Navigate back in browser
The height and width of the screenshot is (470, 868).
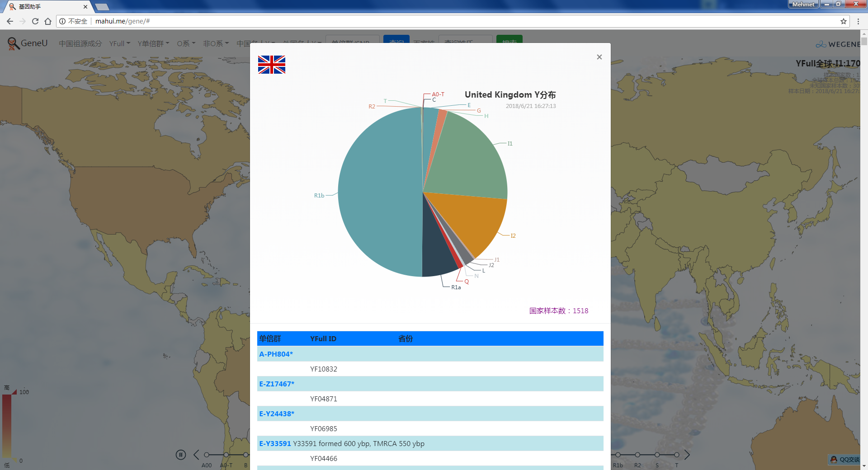10,21
